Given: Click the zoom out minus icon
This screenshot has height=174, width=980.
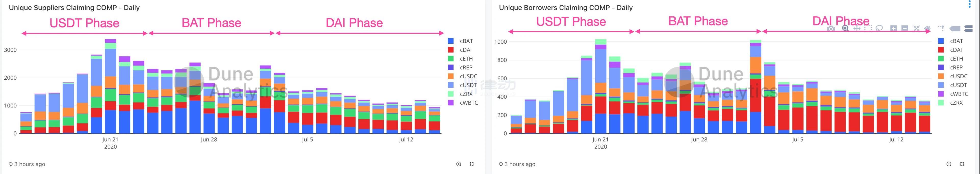Looking at the screenshot, I should [905, 29].
